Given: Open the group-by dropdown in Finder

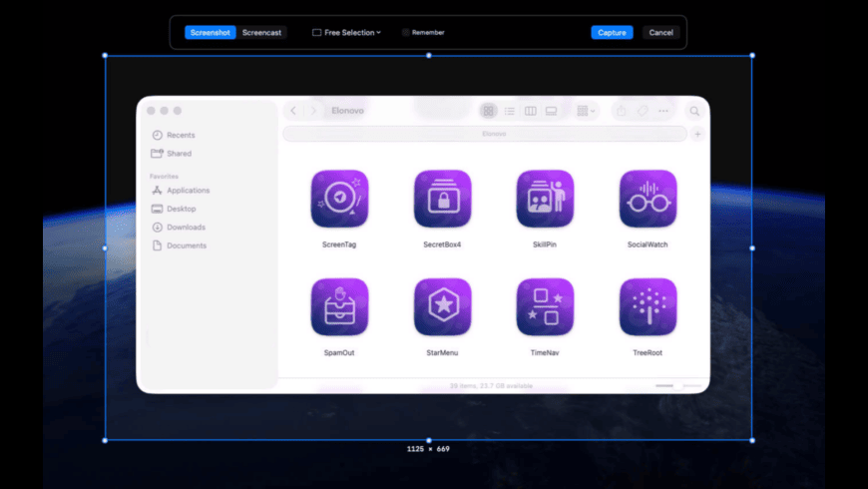Looking at the screenshot, I should [x=586, y=112].
